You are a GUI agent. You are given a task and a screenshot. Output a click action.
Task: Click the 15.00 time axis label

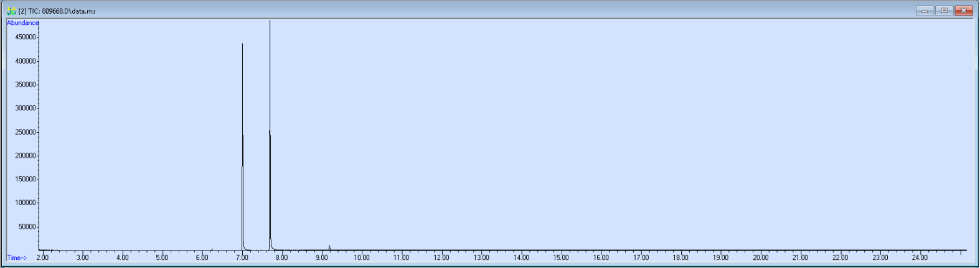pyautogui.click(x=561, y=257)
